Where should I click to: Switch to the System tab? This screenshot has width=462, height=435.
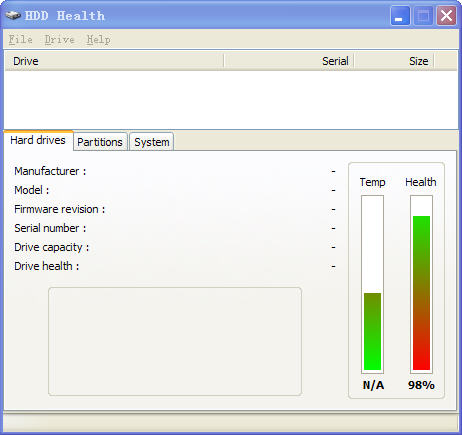tap(152, 142)
